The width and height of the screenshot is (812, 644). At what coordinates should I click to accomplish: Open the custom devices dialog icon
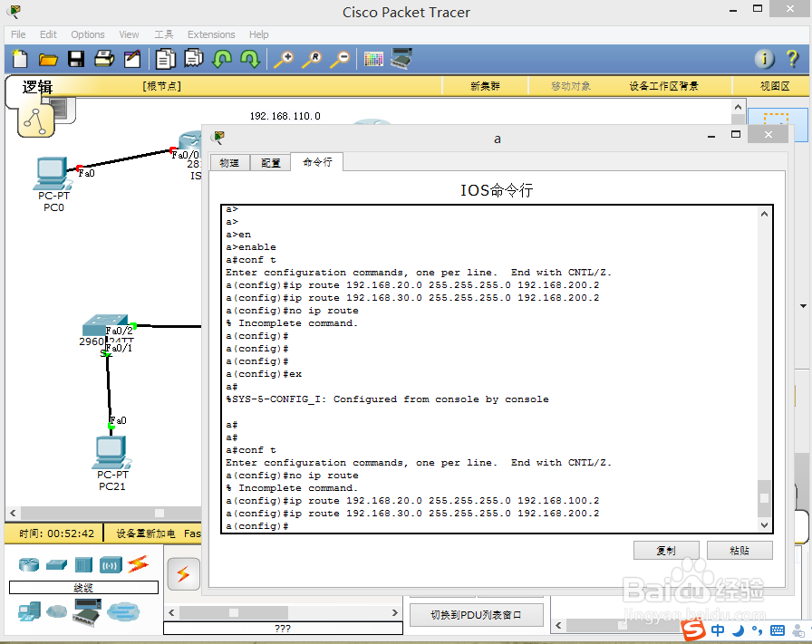pos(401,58)
